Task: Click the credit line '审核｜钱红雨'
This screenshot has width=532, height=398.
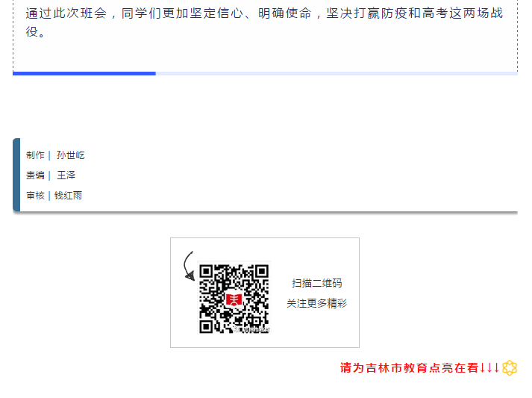Action: click(x=54, y=196)
